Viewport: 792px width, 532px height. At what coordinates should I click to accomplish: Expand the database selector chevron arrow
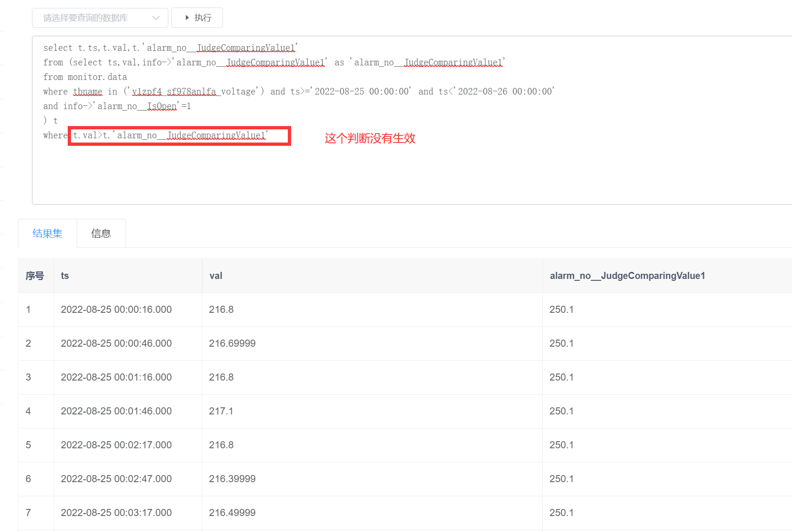pyautogui.click(x=156, y=17)
